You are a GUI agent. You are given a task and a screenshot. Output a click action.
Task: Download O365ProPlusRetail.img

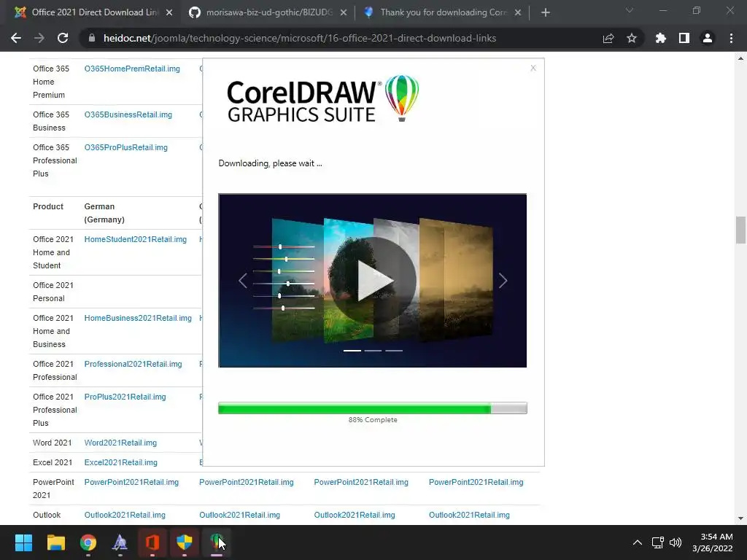(x=125, y=147)
